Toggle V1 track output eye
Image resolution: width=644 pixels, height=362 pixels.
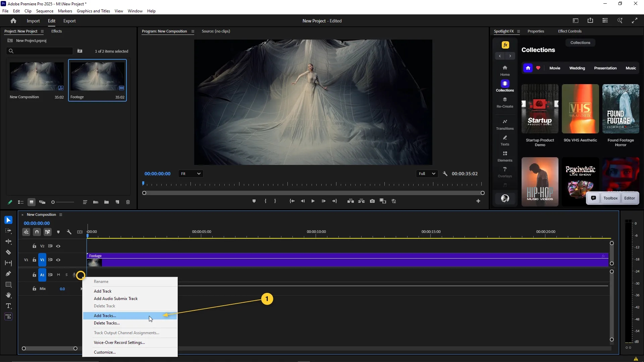click(58, 260)
